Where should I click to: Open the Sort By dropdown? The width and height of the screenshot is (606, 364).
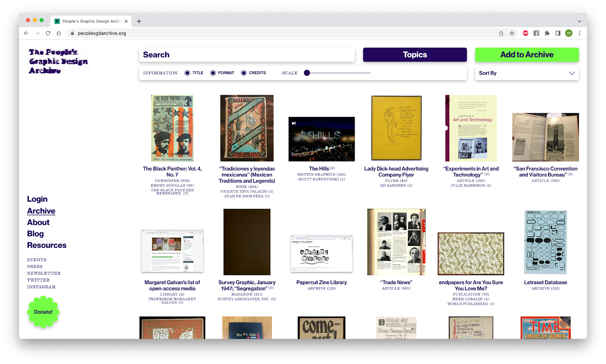tap(527, 73)
